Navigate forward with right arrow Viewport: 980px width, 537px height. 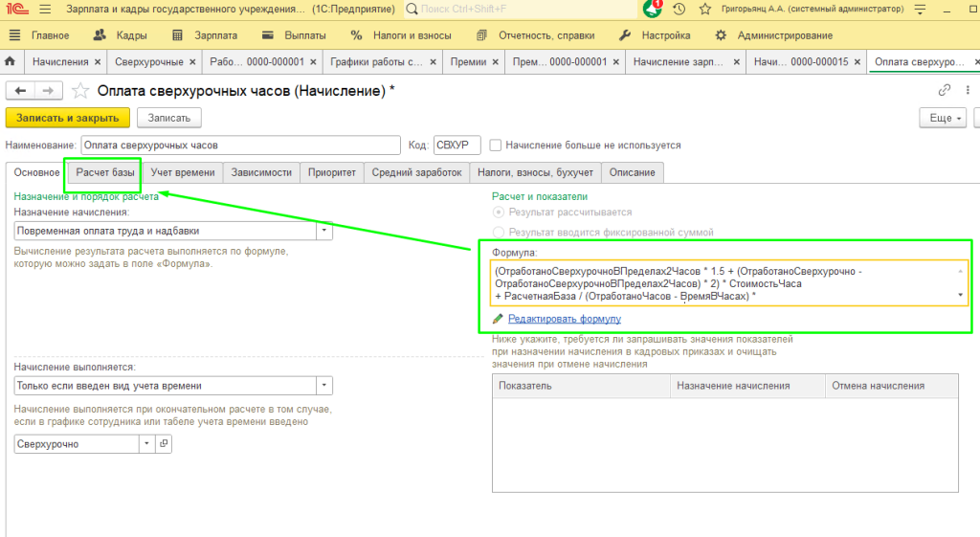48,91
